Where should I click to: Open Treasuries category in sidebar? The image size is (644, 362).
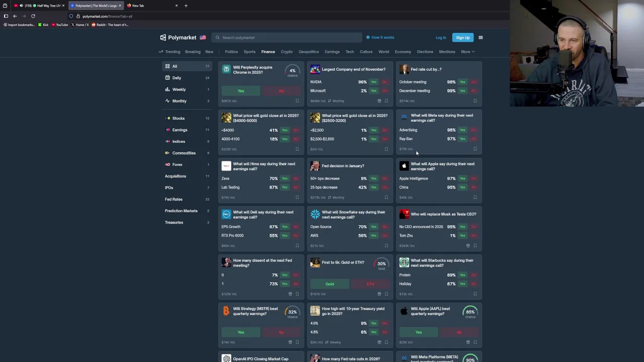tap(186, 222)
